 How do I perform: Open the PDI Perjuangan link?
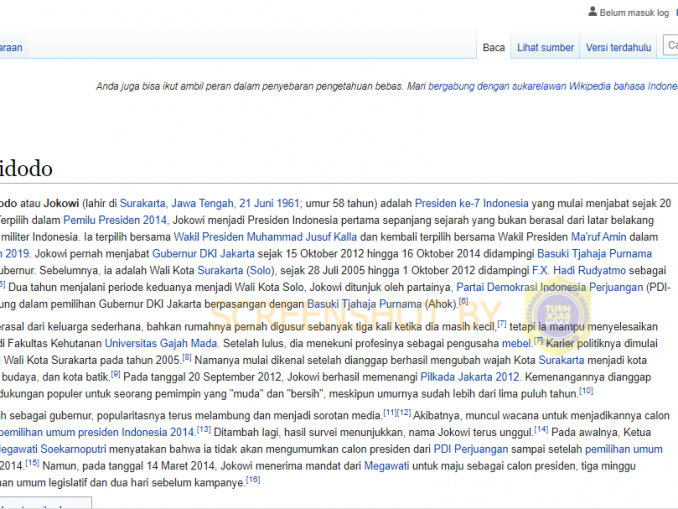pyautogui.click(x=471, y=449)
